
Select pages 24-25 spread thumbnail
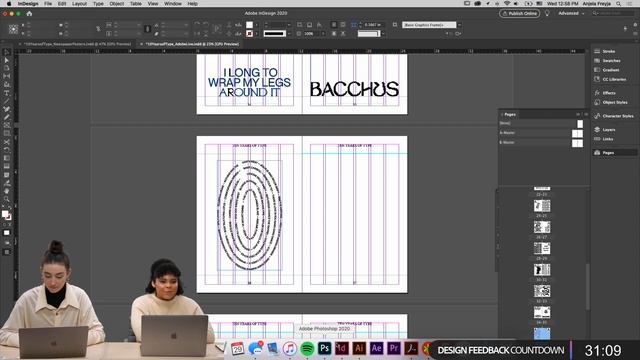tap(542, 206)
